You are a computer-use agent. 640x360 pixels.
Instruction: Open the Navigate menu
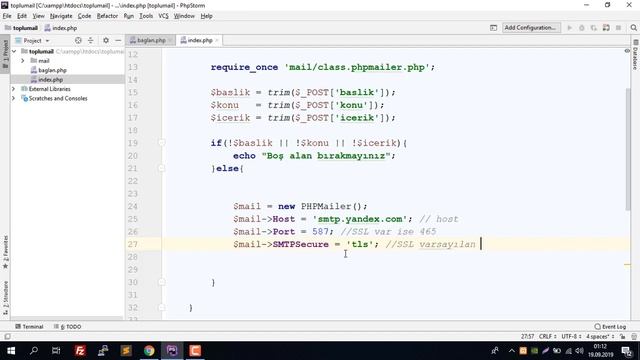click(61, 16)
